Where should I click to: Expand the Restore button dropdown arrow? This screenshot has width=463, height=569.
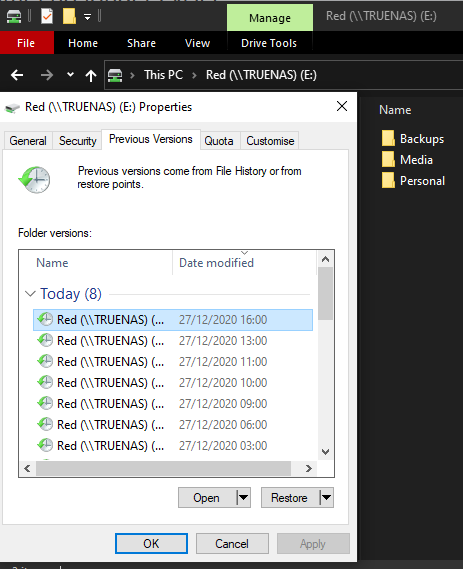[327, 498]
